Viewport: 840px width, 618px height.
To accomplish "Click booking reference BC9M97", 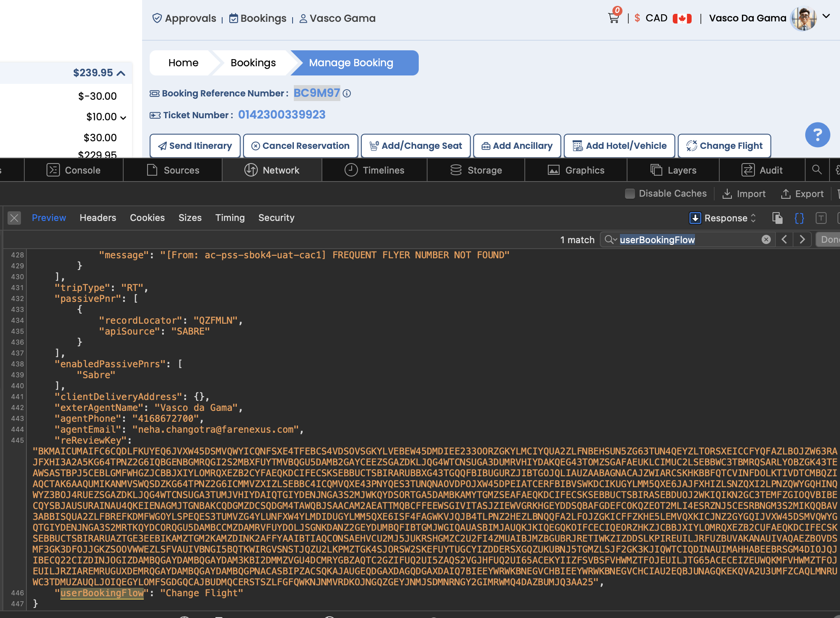I will click(x=316, y=93).
